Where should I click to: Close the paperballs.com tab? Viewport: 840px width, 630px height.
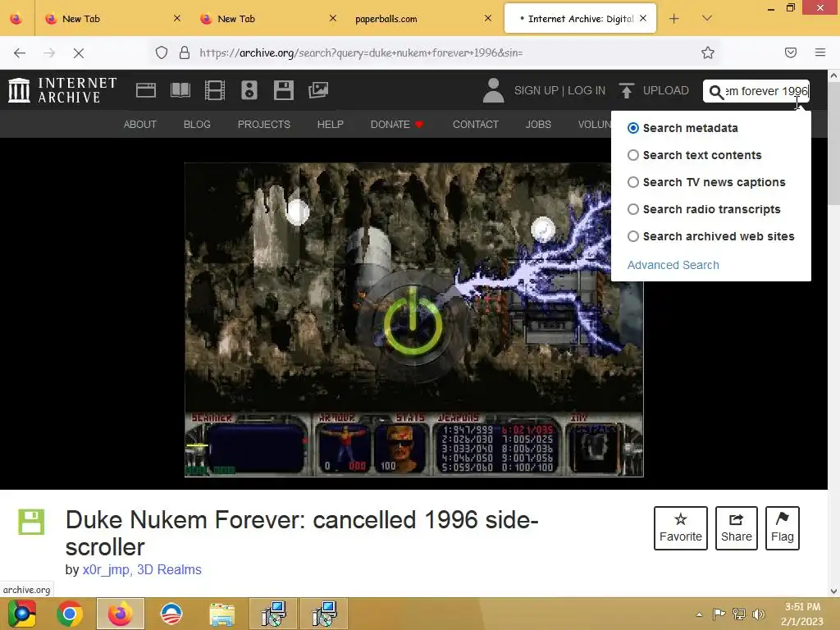[488, 18]
